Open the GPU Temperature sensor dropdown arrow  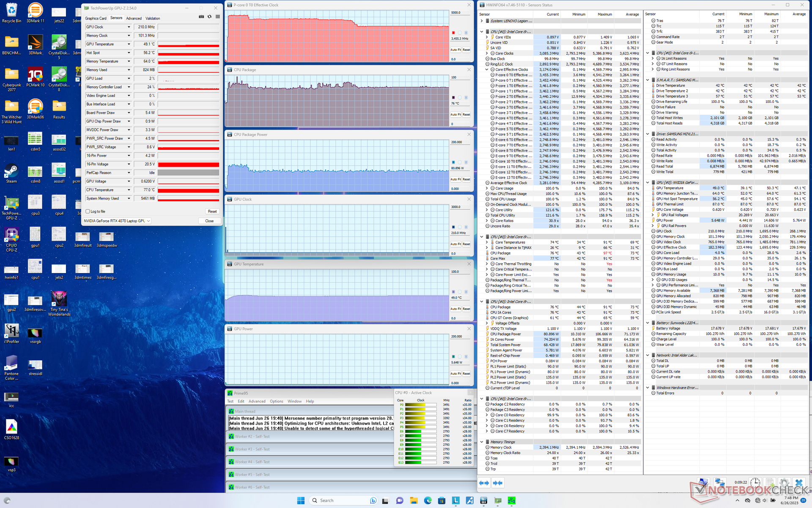click(129, 44)
